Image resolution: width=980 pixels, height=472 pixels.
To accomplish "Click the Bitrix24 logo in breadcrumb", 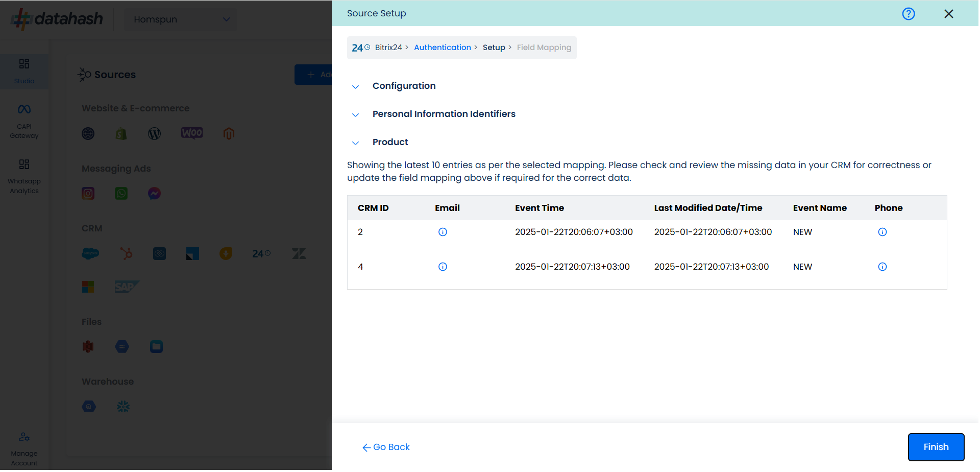I will [360, 48].
